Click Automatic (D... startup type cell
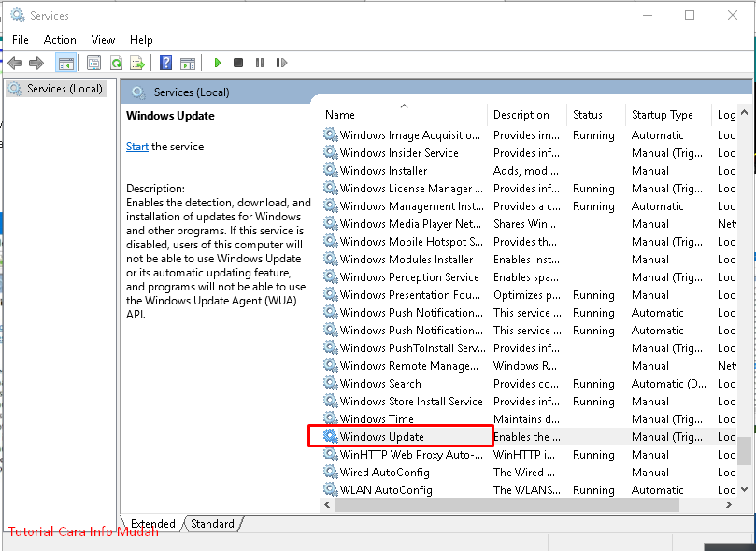 pyautogui.click(x=669, y=384)
